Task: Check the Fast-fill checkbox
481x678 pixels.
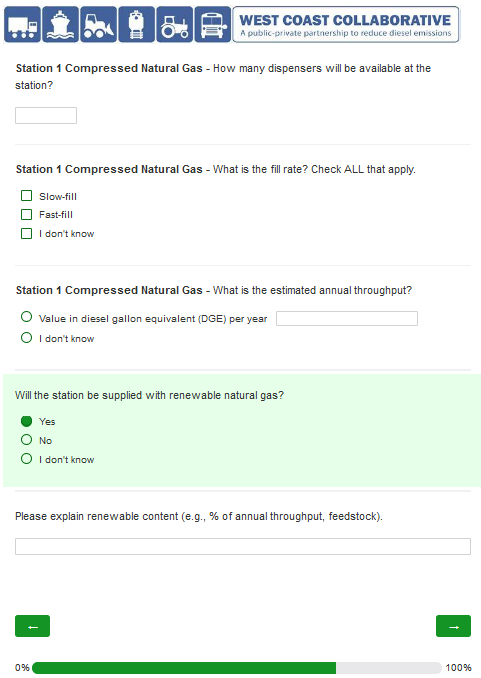Action: click(26, 214)
